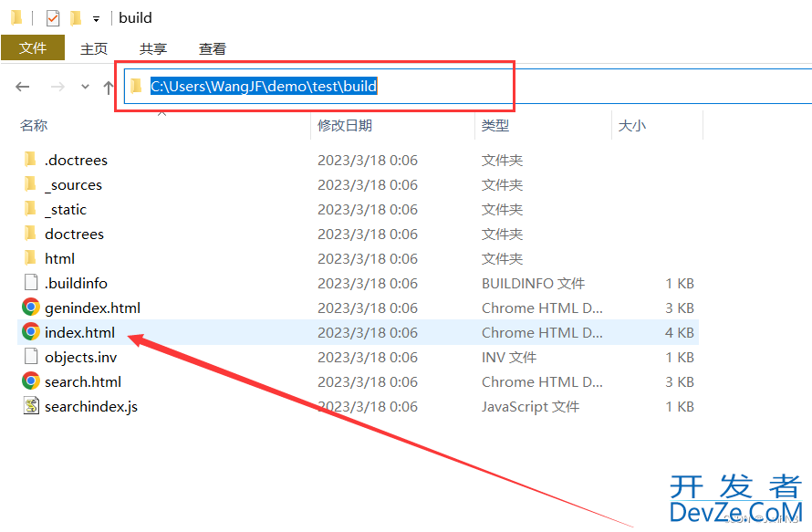The width and height of the screenshot is (812, 532).
Task: Select the searchindex.js script icon
Action: coord(31,405)
